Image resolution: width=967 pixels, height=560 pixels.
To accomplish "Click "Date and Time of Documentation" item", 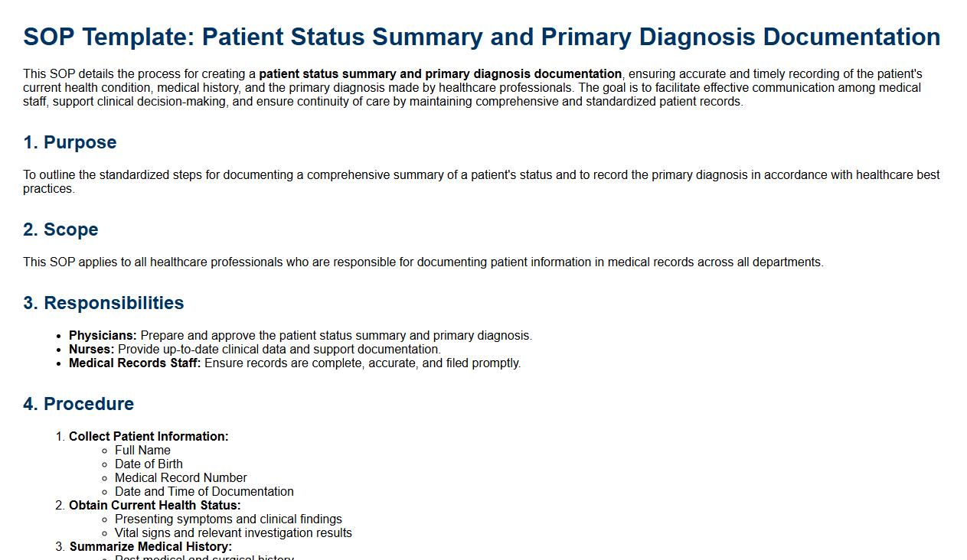I will (204, 492).
